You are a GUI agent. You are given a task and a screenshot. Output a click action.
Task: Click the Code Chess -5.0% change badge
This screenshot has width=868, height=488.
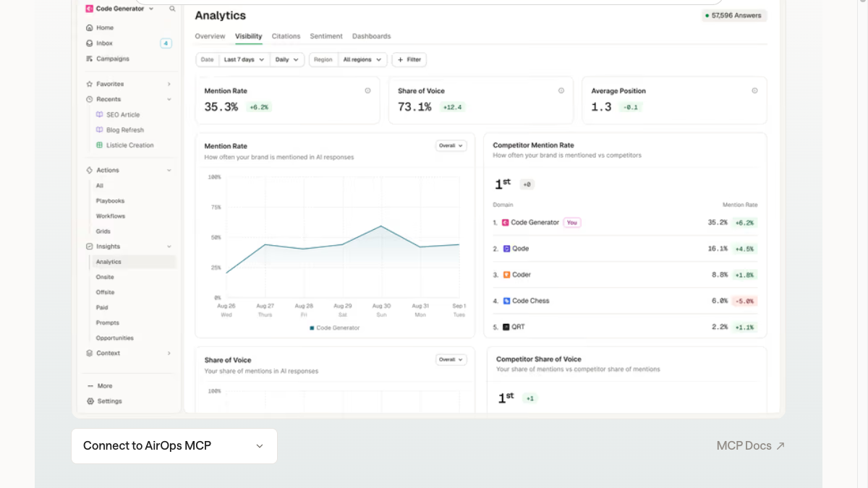coord(744,301)
